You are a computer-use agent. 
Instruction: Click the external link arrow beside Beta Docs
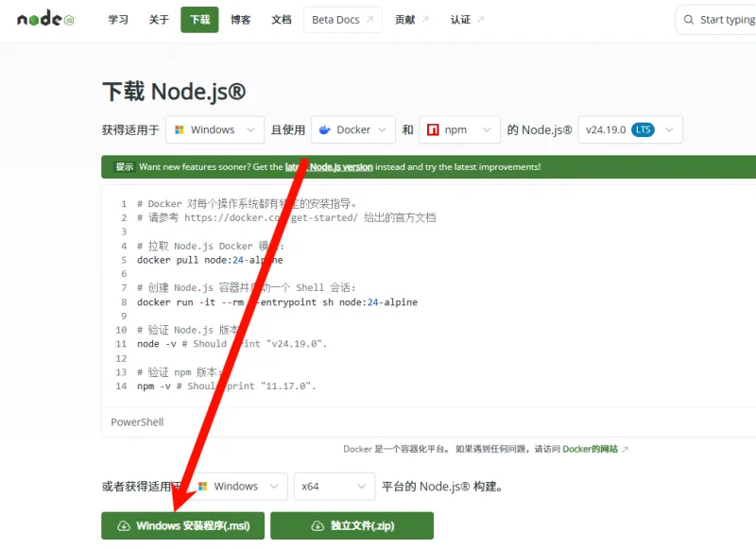pyautogui.click(x=369, y=19)
